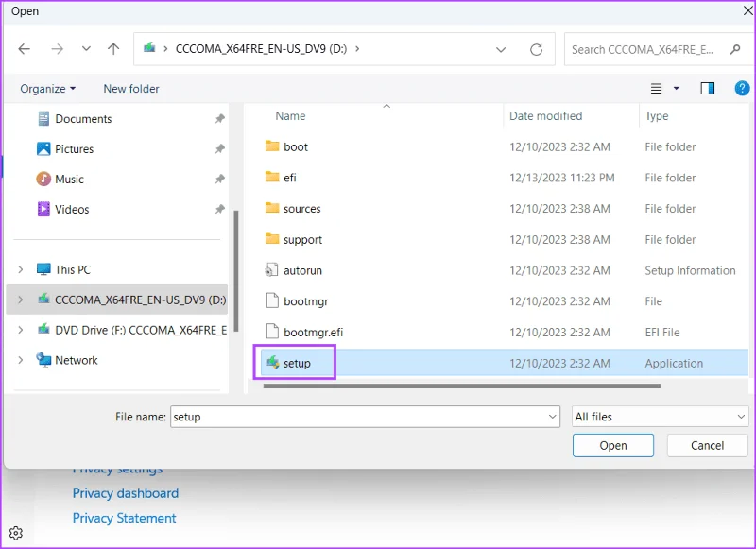Select Network in the sidebar
Viewport: 756px width, 549px height.
point(77,360)
